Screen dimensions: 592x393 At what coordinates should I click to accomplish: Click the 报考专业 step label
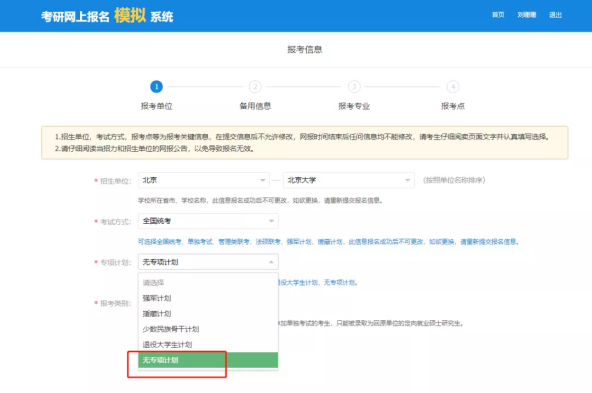pyautogui.click(x=354, y=106)
